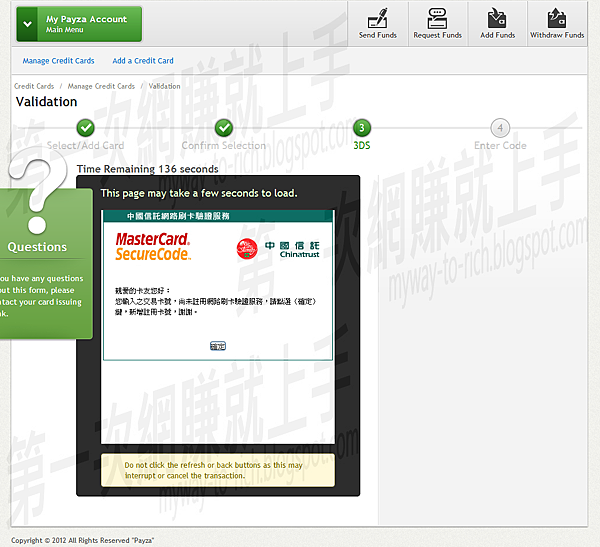Click the confirm button in SecureCode frame
Image resolution: width=600 pixels, height=547 pixels.
pos(218,346)
